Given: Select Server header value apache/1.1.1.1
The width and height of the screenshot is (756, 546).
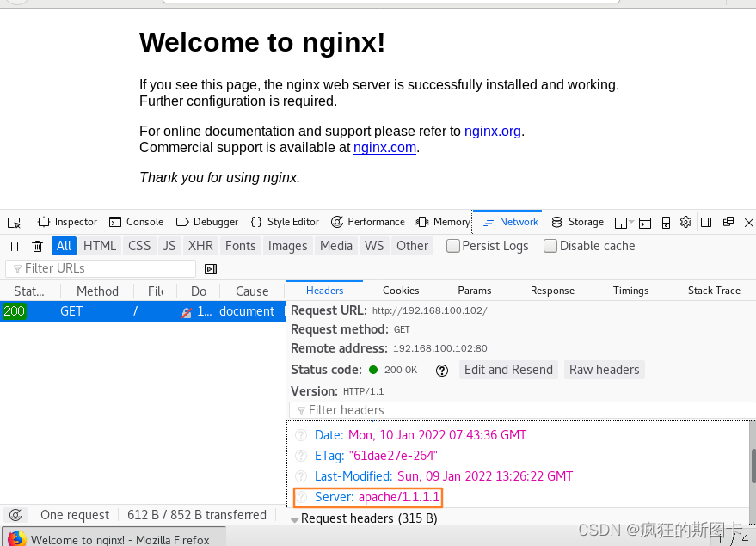Looking at the screenshot, I should (x=399, y=497).
